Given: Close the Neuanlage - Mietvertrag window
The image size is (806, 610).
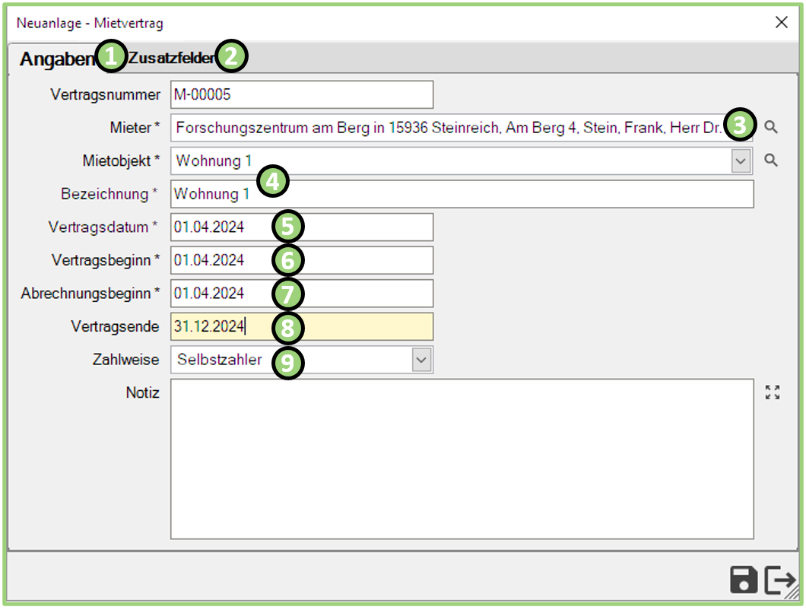Looking at the screenshot, I should coord(781,22).
